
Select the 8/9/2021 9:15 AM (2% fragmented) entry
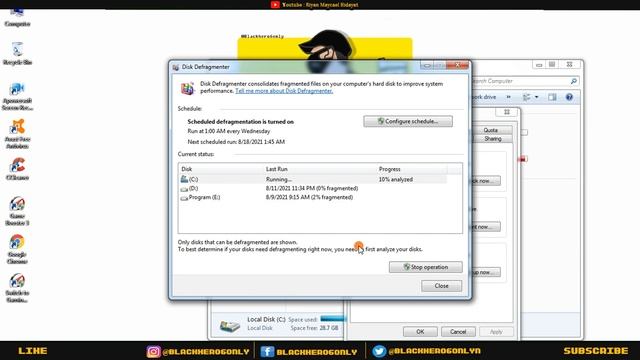pyautogui.click(x=309, y=197)
